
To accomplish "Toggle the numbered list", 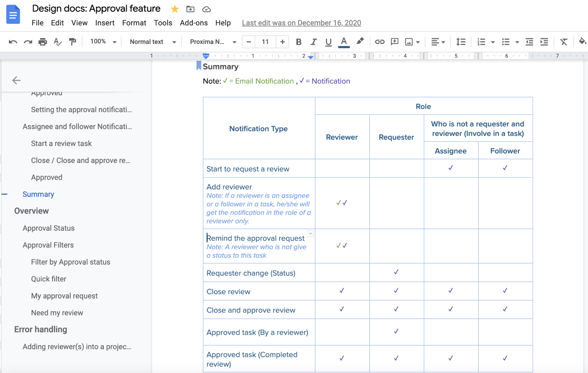I will (x=481, y=42).
